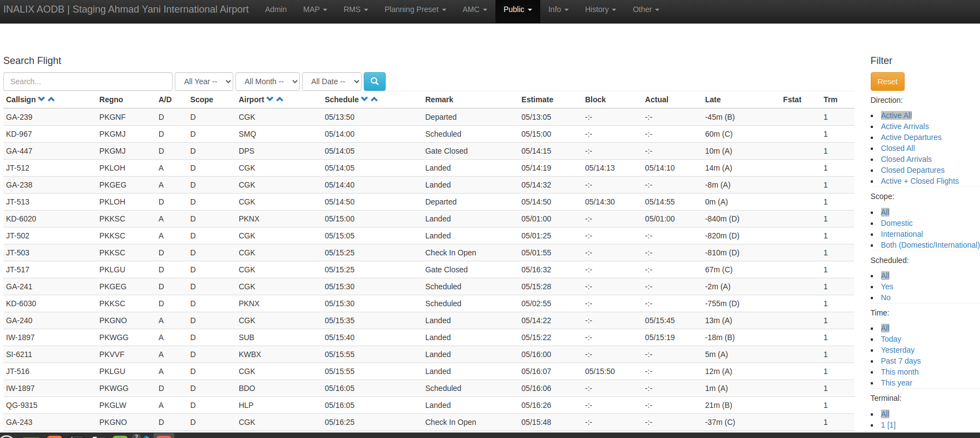Sort Schedule column ascending arrow
The image size is (980, 438).
(x=374, y=100)
